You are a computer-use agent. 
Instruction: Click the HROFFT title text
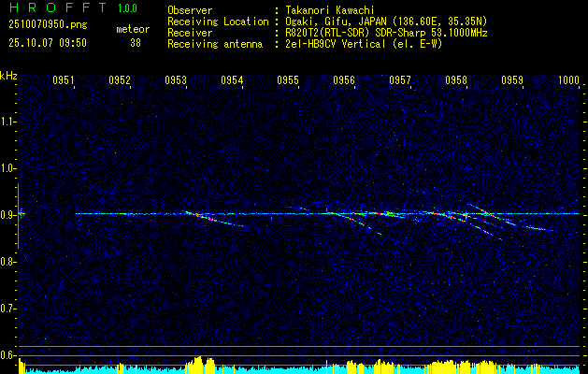click(58, 7)
